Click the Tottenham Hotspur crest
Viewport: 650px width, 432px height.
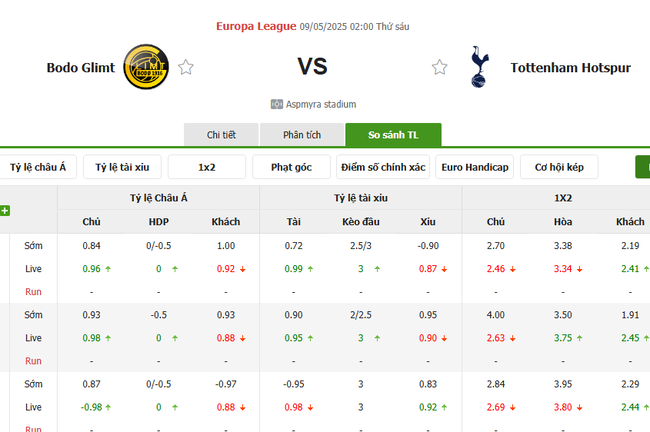click(x=479, y=68)
